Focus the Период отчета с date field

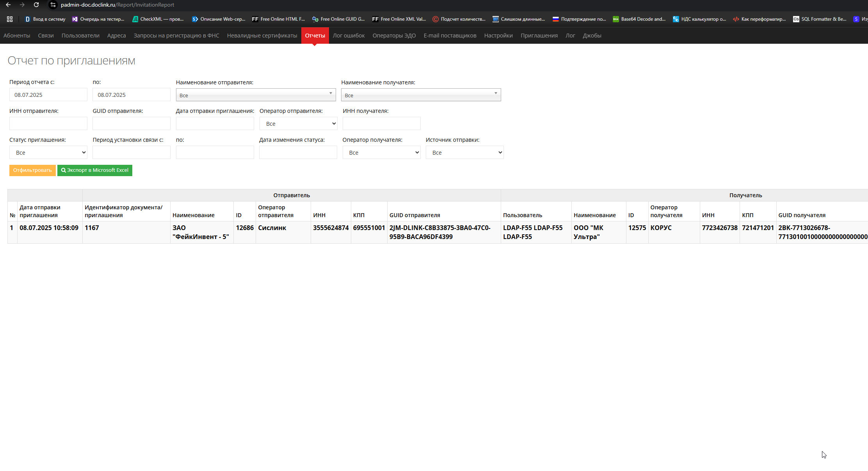tap(48, 95)
